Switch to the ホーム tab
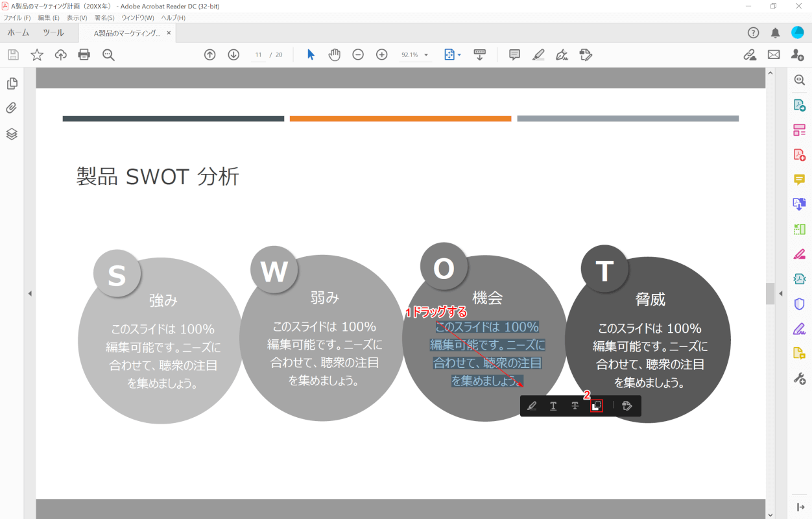812x519 pixels. (18, 32)
